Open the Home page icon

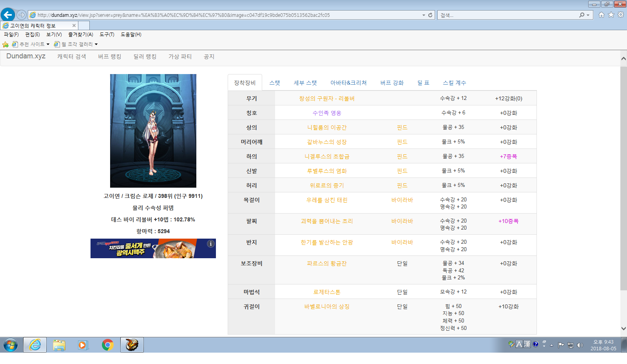coord(601,15)
